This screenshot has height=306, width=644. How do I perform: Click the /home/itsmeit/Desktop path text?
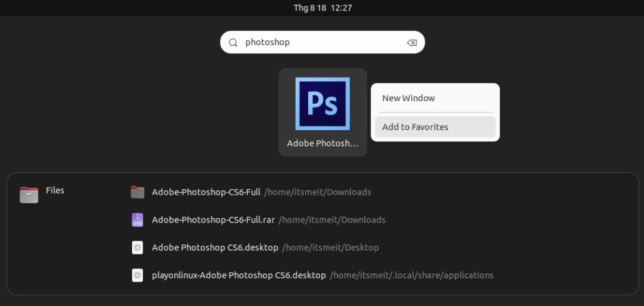click(331, 248)
